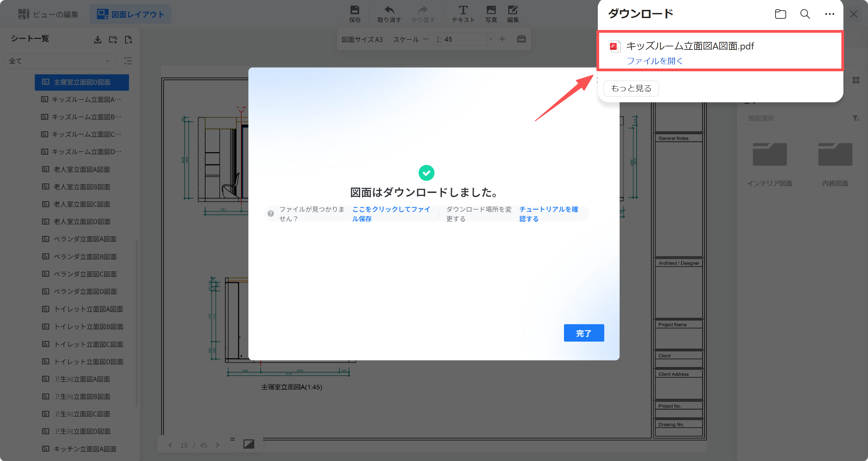Open the インテリア図面 folder
Screen dimensions: 868x461
pos(770,164)
